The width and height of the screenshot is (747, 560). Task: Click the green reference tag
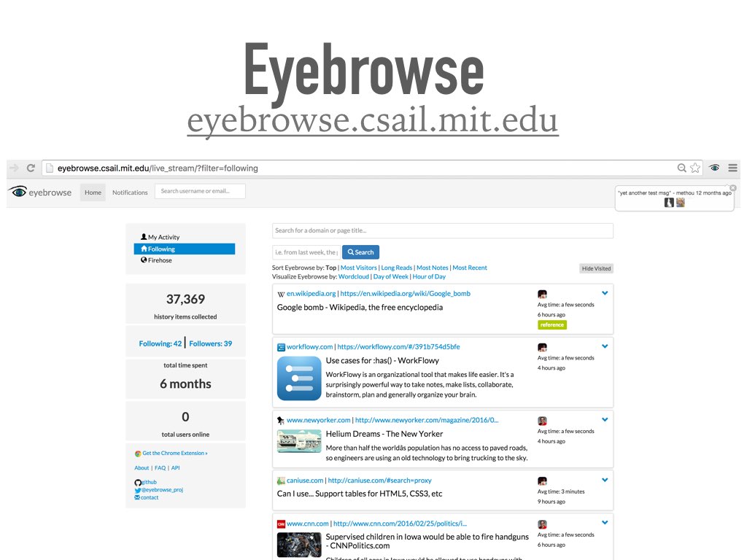tap(552, 324)
